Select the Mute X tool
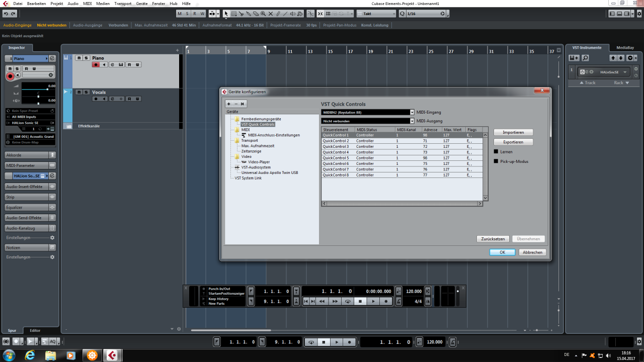The width and height of the screenshot is (644, 362). tap(271, 14)
